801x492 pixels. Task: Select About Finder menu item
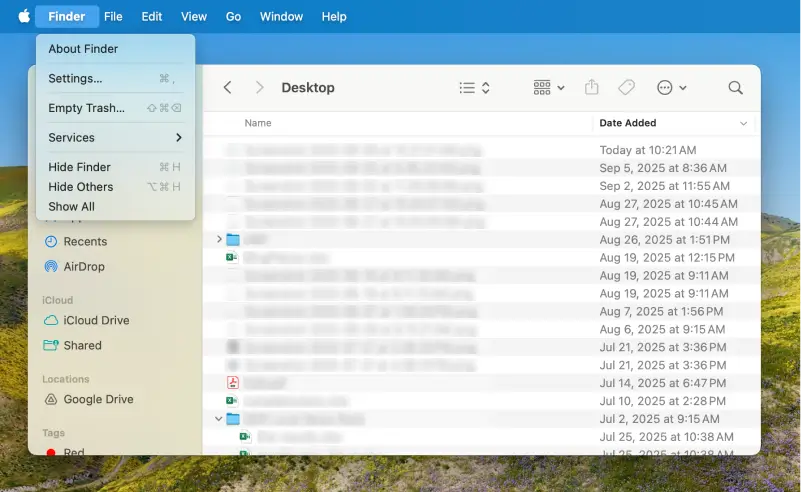click(83, 49)
